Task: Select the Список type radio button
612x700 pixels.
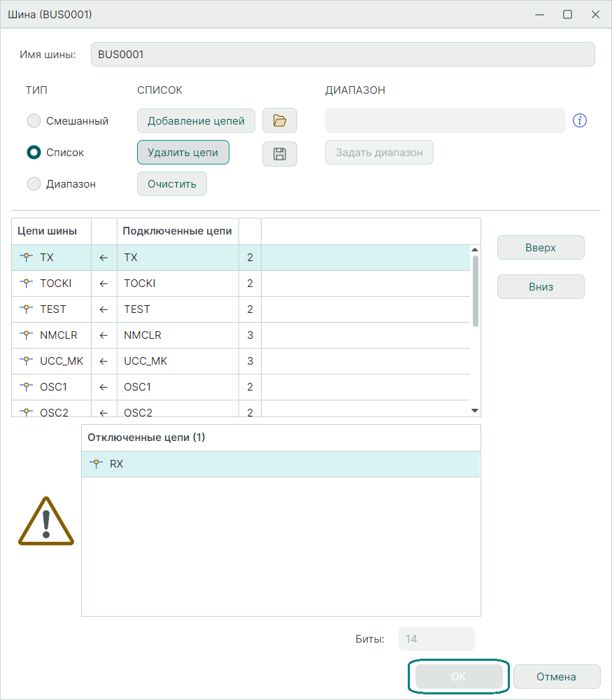Action: (34, 153)
